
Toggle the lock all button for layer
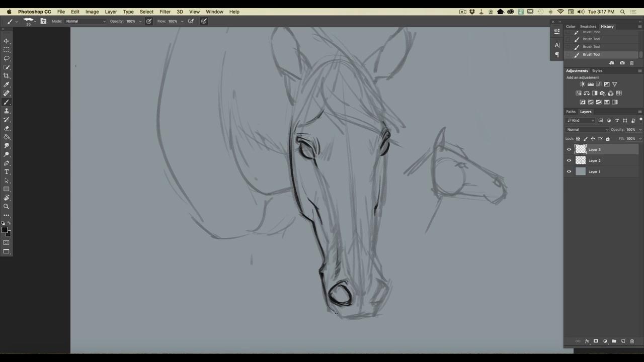point(607,139)
